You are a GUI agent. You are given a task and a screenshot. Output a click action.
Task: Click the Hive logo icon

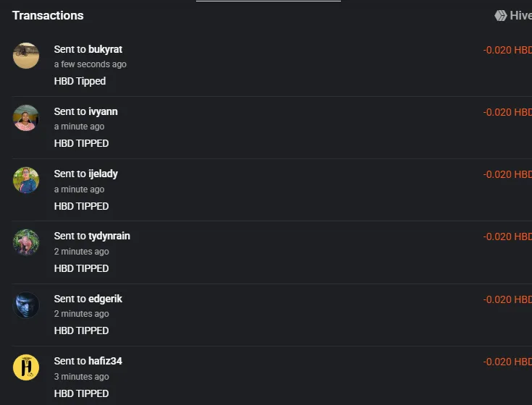pyautogui.click(x=501, y=16)
